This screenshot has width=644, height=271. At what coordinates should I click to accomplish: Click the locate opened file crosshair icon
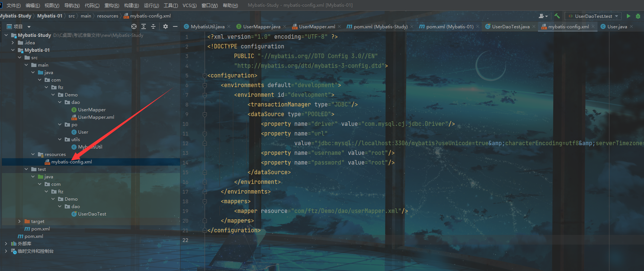134,26
